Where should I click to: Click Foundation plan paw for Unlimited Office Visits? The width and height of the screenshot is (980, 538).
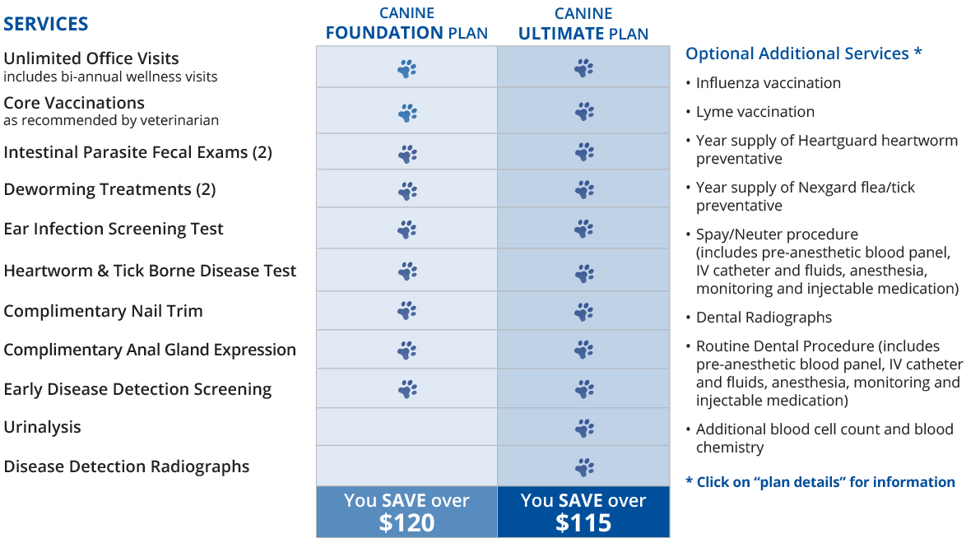(406, 69)
